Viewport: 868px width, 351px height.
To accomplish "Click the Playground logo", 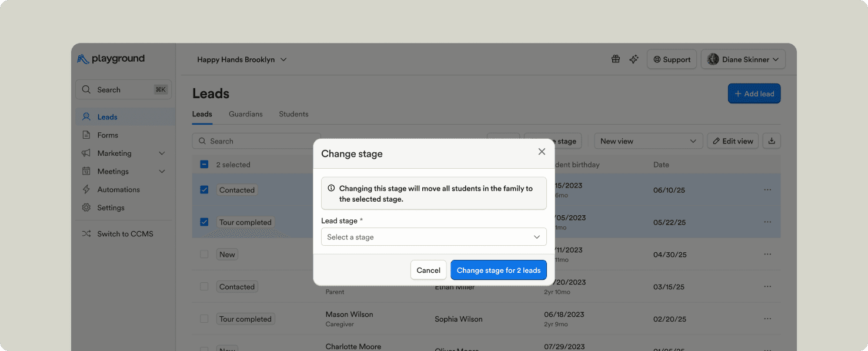I will point(111,59).
